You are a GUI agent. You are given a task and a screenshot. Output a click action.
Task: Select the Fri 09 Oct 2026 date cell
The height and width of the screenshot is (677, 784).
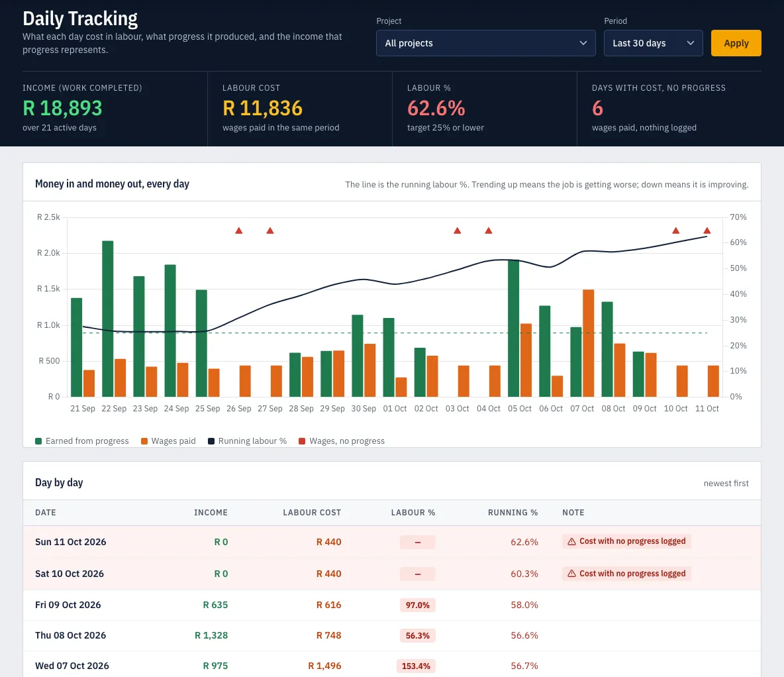[68, 605]
